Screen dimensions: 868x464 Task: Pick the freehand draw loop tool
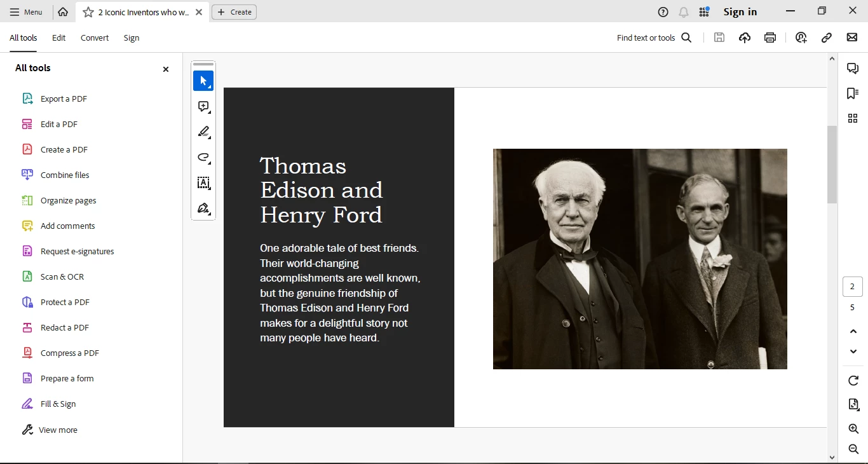(203, 158)
